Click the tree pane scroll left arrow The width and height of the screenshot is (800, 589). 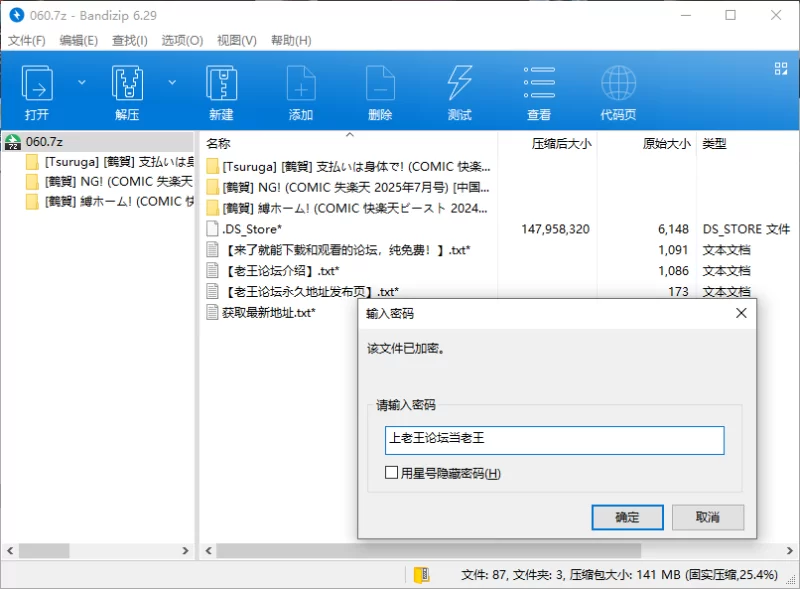point(10,551)
